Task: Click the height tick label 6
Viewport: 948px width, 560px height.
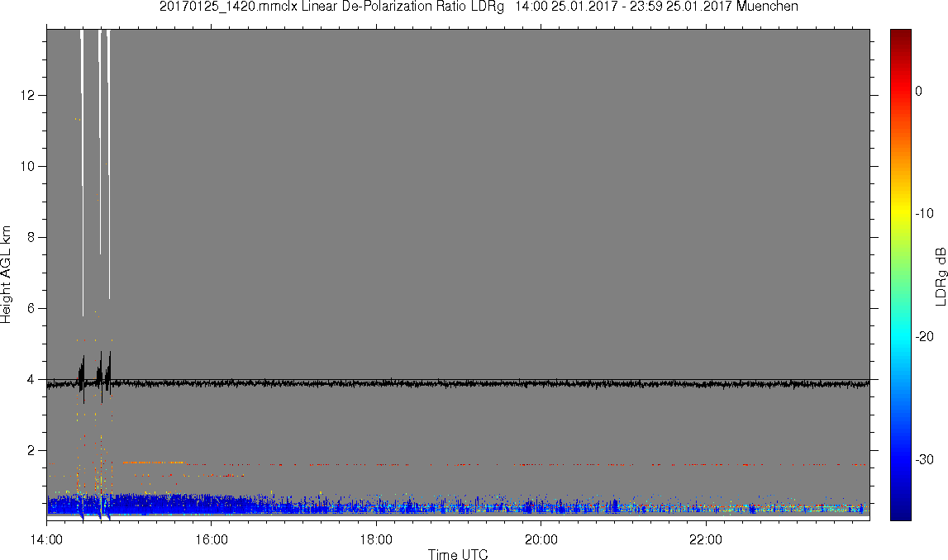Action: (31, 309)
